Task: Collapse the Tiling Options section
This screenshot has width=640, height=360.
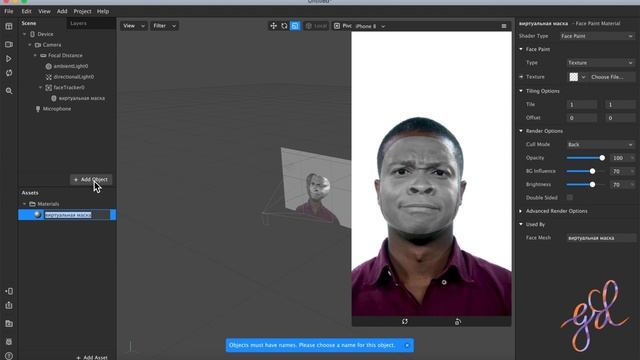Action: coord(521,91)
